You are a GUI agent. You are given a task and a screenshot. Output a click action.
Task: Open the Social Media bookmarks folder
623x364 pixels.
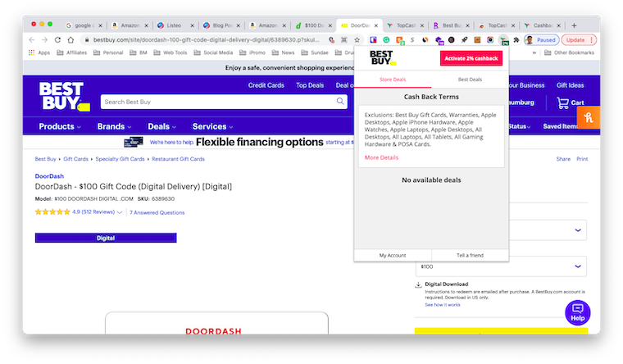pyautogui.click(x=213, y=52)
